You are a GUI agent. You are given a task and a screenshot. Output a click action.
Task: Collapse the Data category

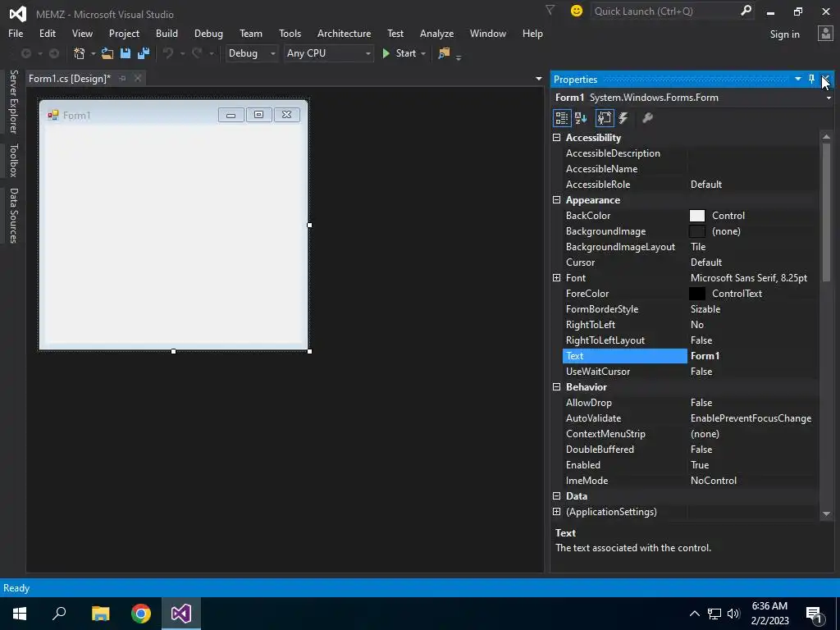pyautogui.click(x=557, y=496)
